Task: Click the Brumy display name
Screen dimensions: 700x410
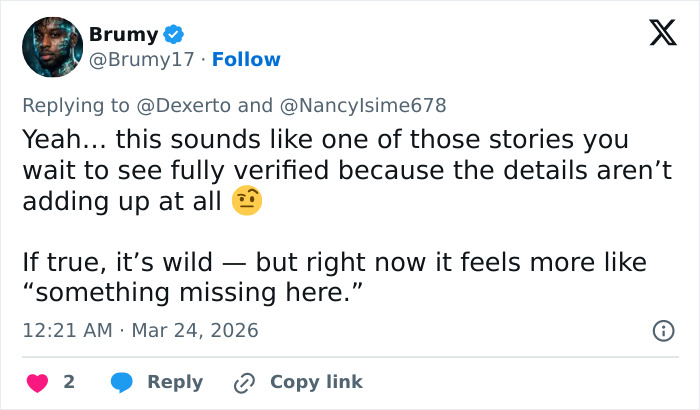Action: (123, 34)
